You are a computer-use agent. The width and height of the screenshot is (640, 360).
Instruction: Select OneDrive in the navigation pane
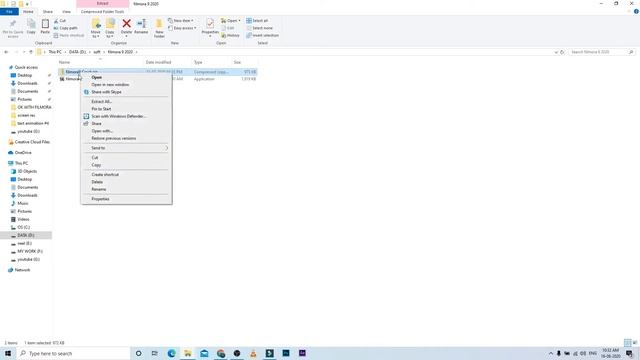pyautogui.click(x=23, y=153)
